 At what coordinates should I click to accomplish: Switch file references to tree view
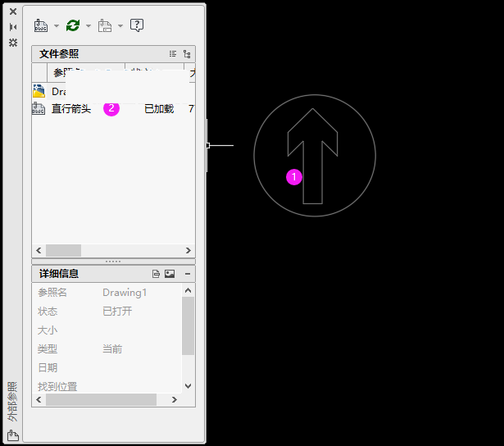click(187, 53)
